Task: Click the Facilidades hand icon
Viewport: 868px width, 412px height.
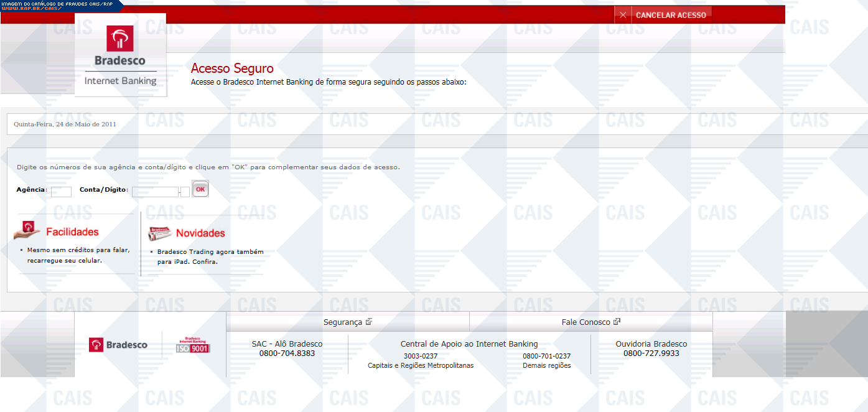Action: click(x=27, y=231)
